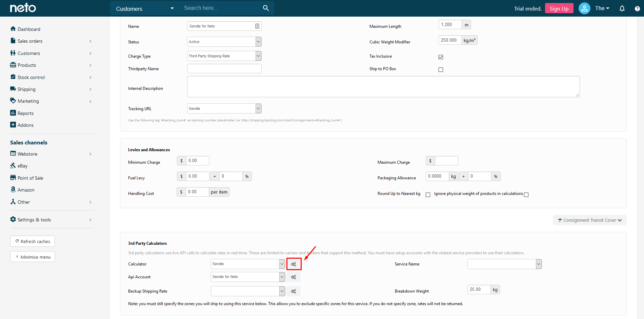Viewport: 644px width, 319px height.
Task: Click the Internal Description text area
Action: 383,86
